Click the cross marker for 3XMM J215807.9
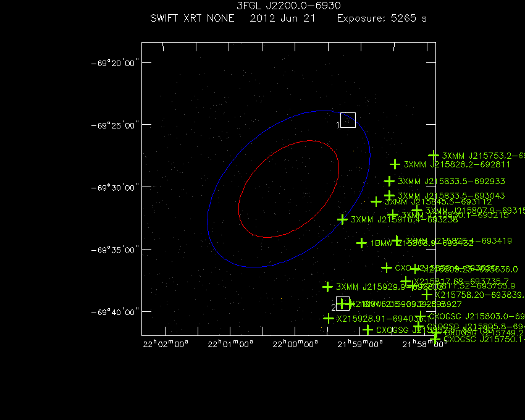This screenshot has height=420, width=525. tap(417, 211)
